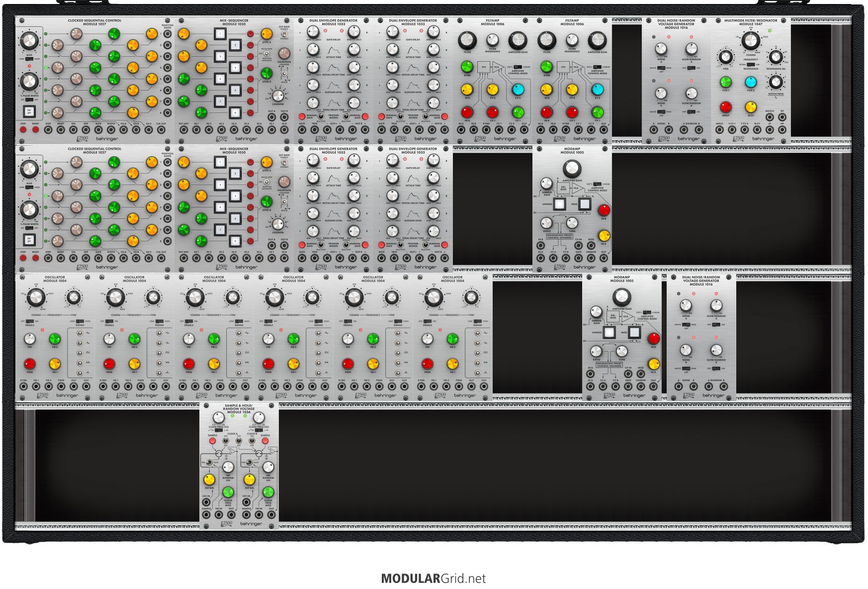Toggle Enable Off/On switch on leftmost Oscillator

(30, 321)
